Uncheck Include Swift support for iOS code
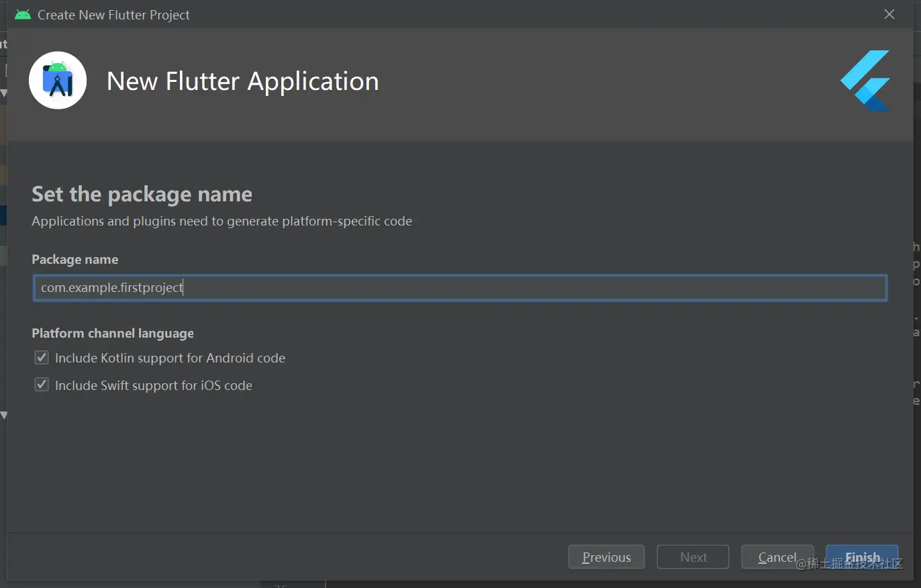The image size is (921, 588). point(42,385)
